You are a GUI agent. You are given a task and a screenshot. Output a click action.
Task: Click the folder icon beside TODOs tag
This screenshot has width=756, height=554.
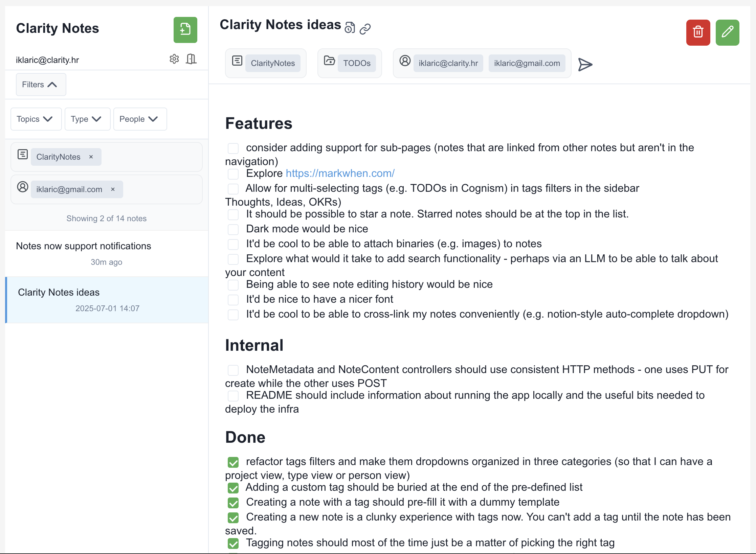point(329,61)
